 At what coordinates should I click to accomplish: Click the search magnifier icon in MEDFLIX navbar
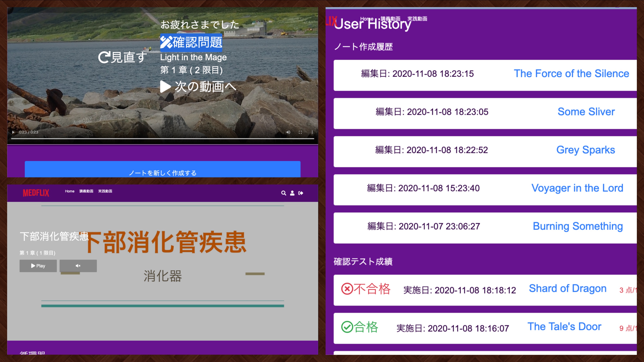point(284,193)
